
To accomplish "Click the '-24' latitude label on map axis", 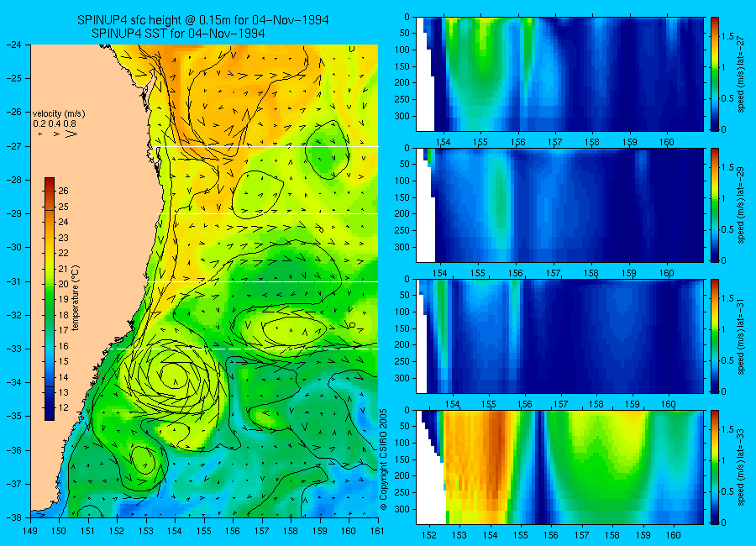I will 14,45.
